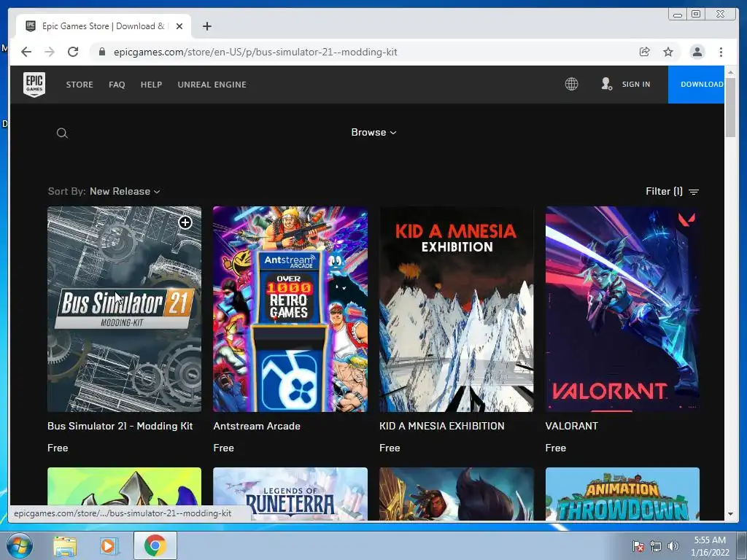Expand the Browse dropdown

tap(373, 133)
